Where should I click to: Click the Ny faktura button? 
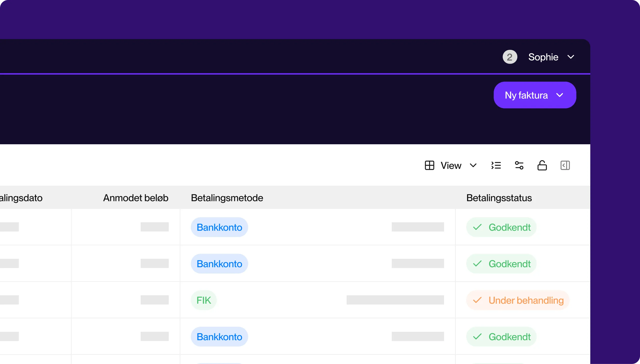coord(526,95)
